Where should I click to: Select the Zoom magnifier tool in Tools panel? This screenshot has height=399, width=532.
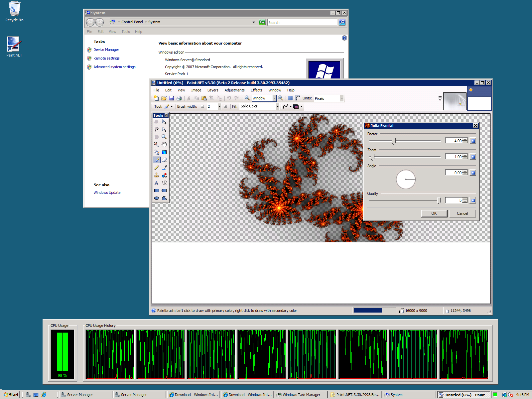coord(164,137)
